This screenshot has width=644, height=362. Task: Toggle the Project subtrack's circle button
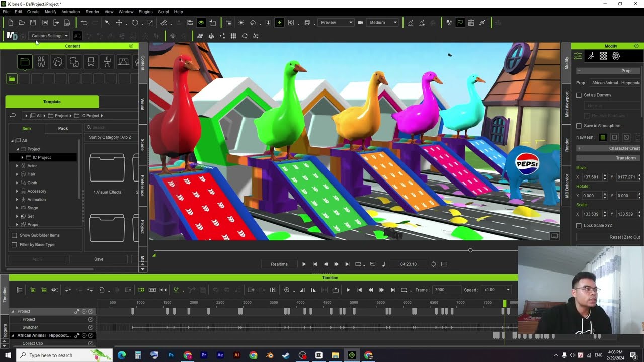tap(91, 319)
